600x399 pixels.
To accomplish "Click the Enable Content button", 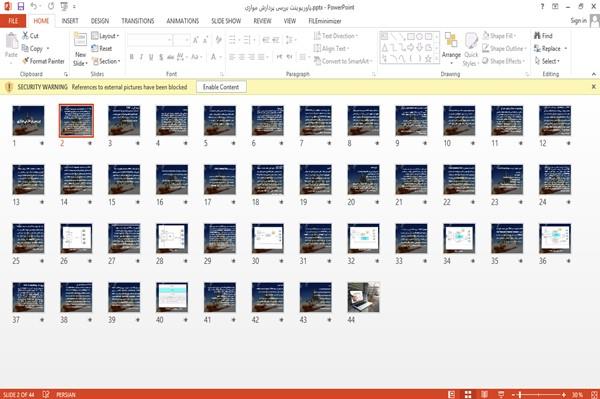I will (x=221, y=87).
